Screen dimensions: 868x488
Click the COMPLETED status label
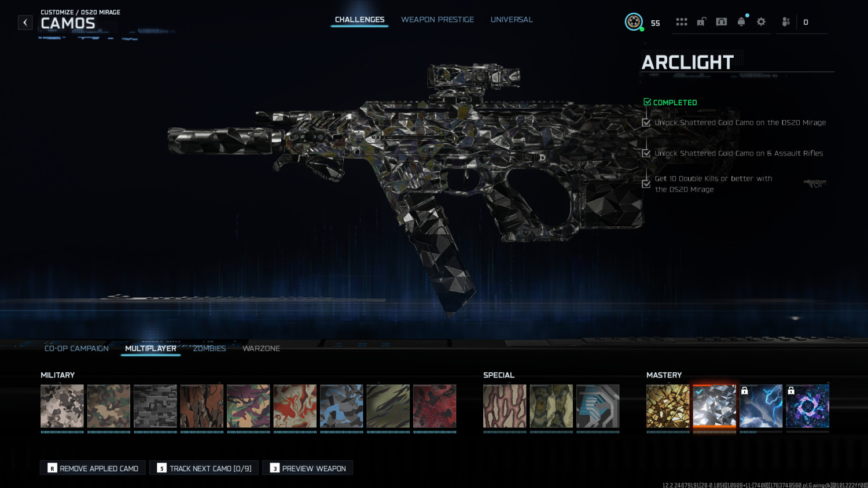tap(675, 102)
